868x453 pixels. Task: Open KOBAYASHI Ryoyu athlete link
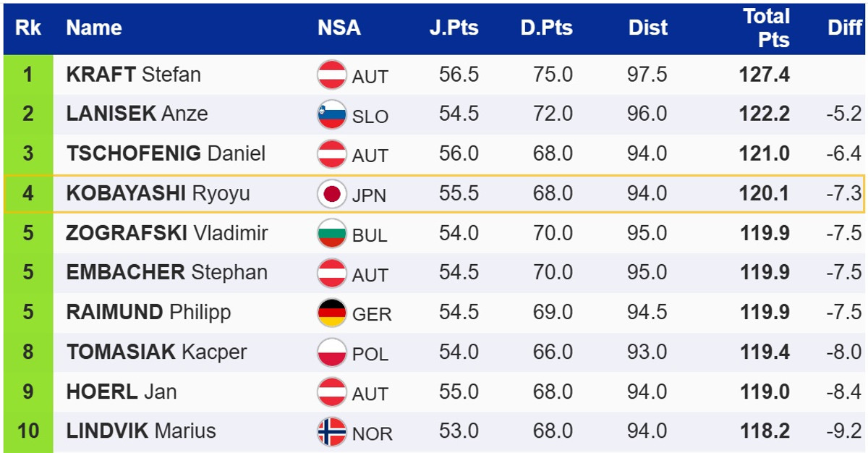coord(158,194)
